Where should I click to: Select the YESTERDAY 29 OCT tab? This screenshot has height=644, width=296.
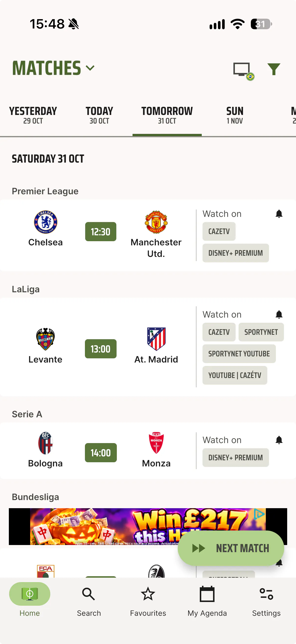[33, 115]
